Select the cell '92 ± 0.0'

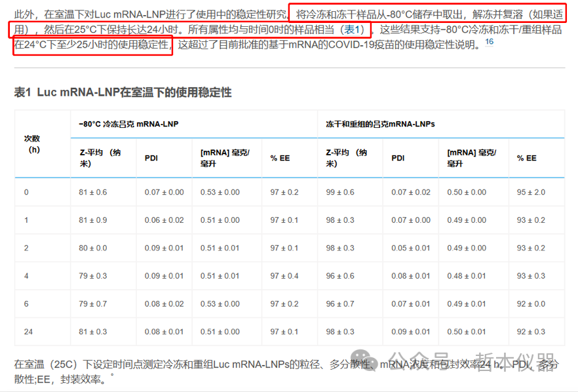pyautogui.click(x=531, y=304)
